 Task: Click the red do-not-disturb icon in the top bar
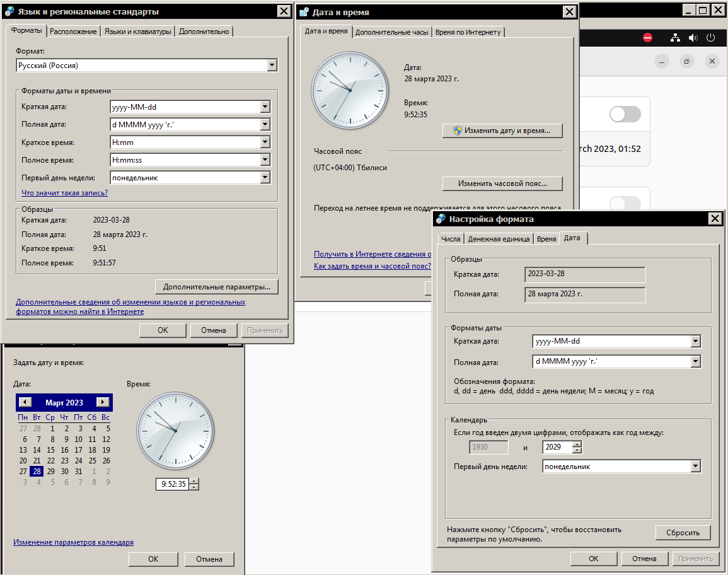point(647,38)
